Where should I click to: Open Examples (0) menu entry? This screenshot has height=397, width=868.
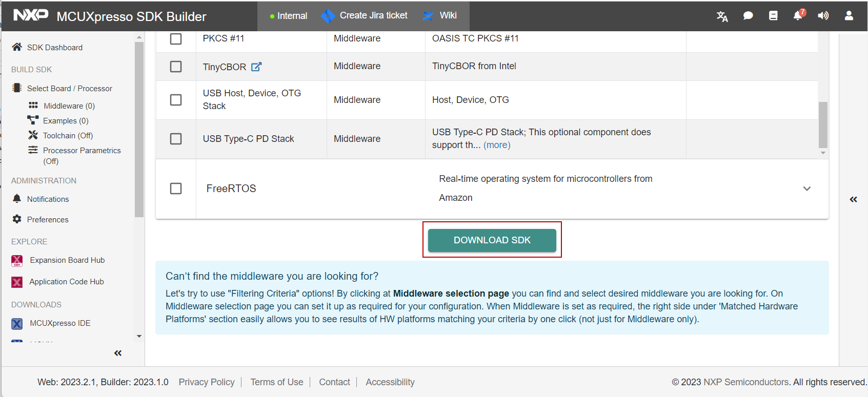tap(66, 121)
